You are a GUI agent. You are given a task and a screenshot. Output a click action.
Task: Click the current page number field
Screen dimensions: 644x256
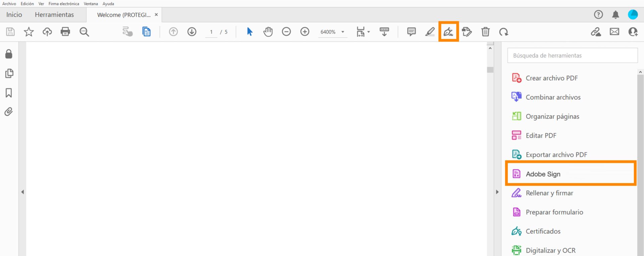[x=211, y=32]
